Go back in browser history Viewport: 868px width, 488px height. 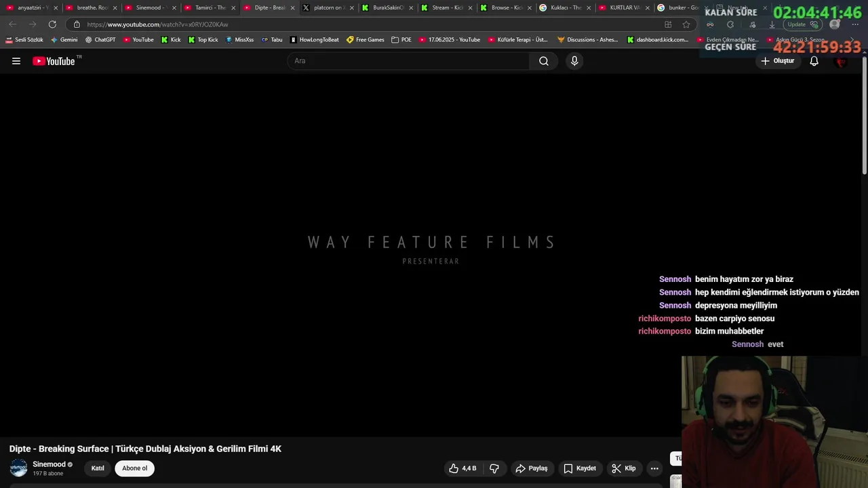click(12, 24)
